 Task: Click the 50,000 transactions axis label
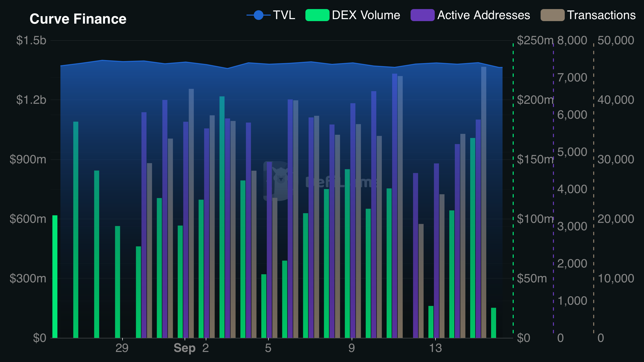[x=616, y=40]
